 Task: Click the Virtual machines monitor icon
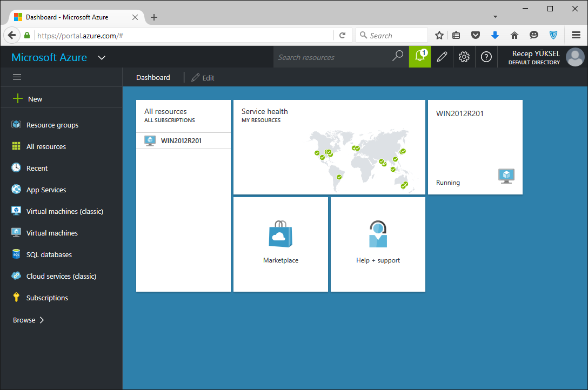click(16, 232)
